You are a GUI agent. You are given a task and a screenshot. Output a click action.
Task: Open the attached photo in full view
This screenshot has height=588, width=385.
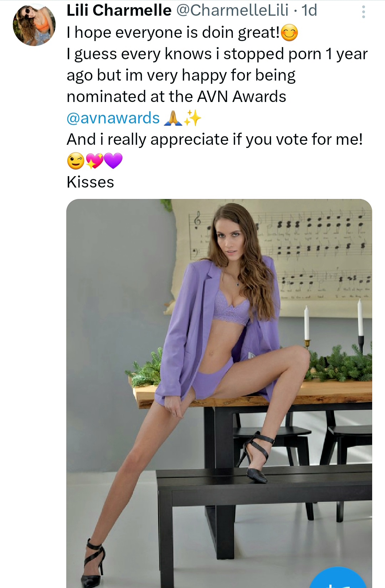click(x=219, y=392)
